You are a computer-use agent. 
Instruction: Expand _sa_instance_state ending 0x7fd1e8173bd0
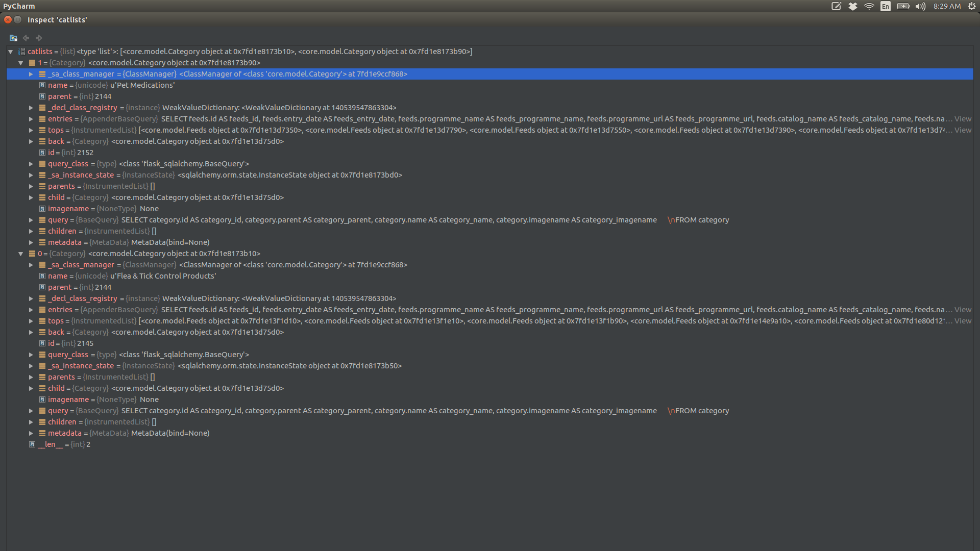tap(31, 175)
